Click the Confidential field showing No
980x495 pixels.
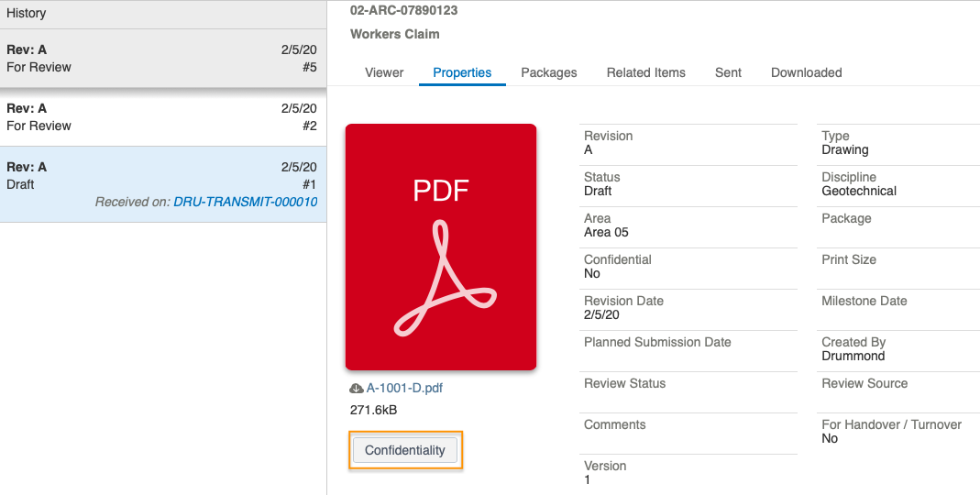(x=688, y=267)
